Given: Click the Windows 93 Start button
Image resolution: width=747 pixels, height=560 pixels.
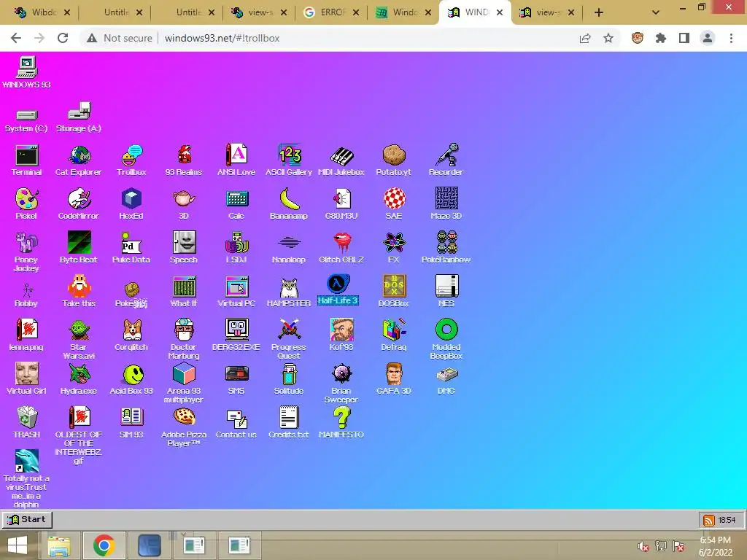Looking at the screenshot, I should click(27, 519).
